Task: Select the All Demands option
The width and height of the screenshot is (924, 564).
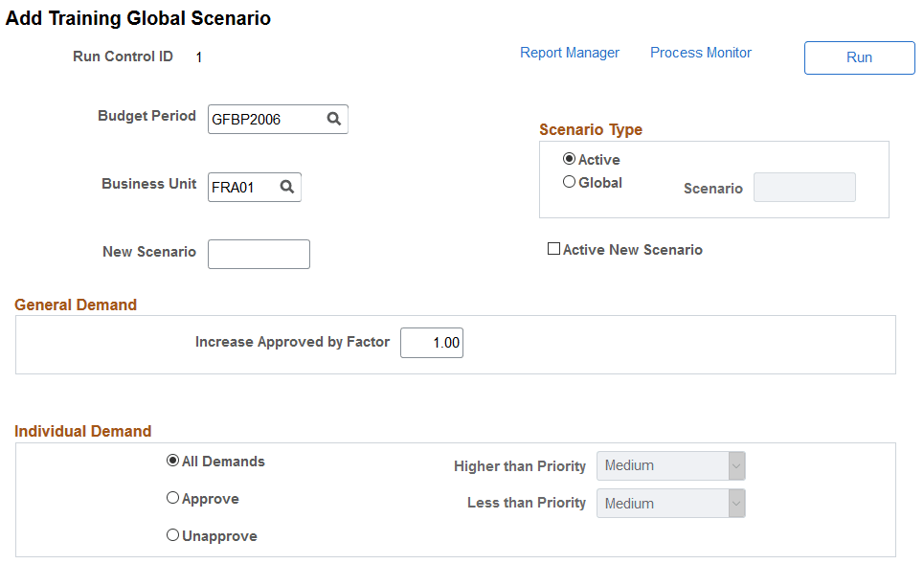Action: pos(172,461)
